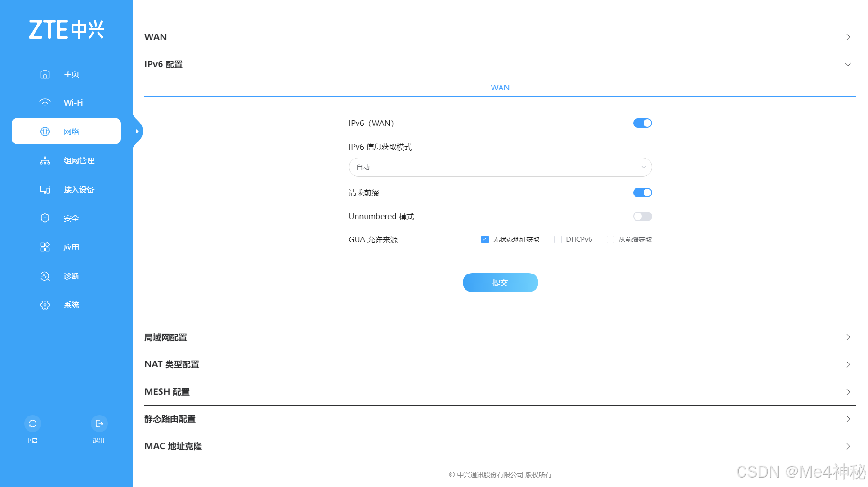Click the apps grid icon beside 应用

tap(45, 247)
